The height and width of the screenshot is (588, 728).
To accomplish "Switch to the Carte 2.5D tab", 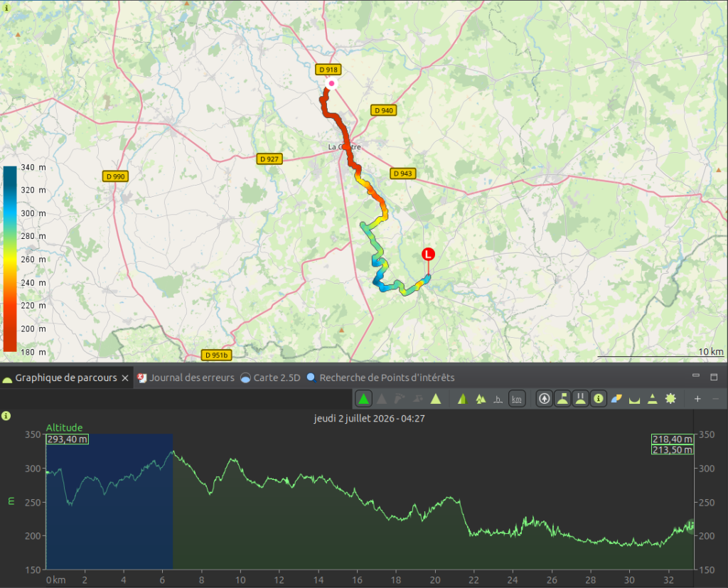I will point(271,378).
